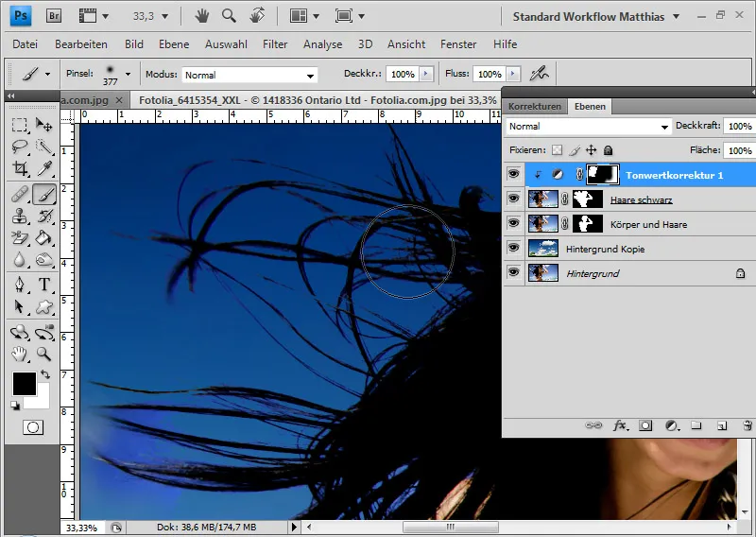The width and height of the screenshot is (756, 537).
Task: Select the Zoom tool in top bar
Action: click(229, 16)
